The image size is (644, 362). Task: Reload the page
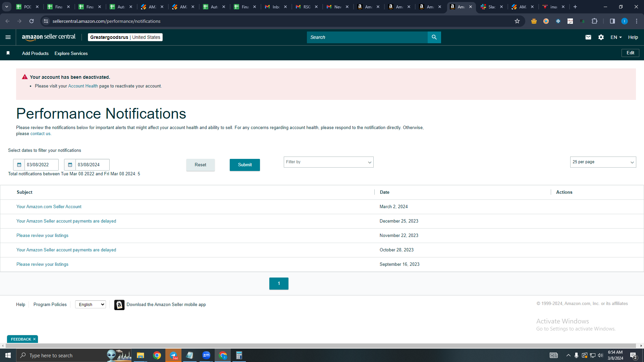click(x=32, y=21)
